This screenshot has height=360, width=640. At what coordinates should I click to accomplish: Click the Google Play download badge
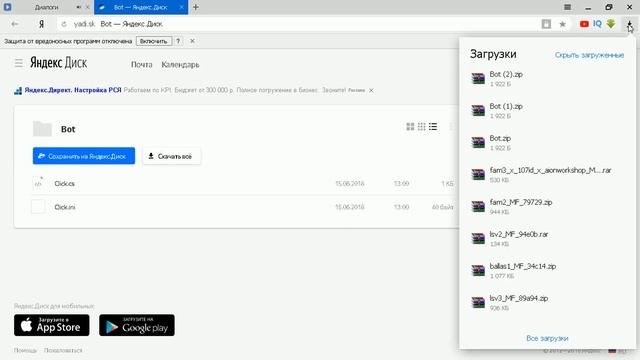pos(137,325)
